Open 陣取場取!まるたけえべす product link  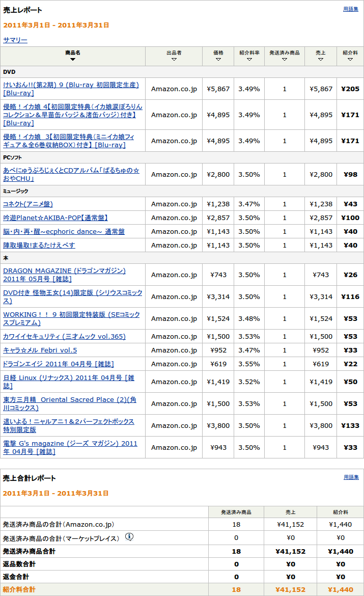pos(39,245)
